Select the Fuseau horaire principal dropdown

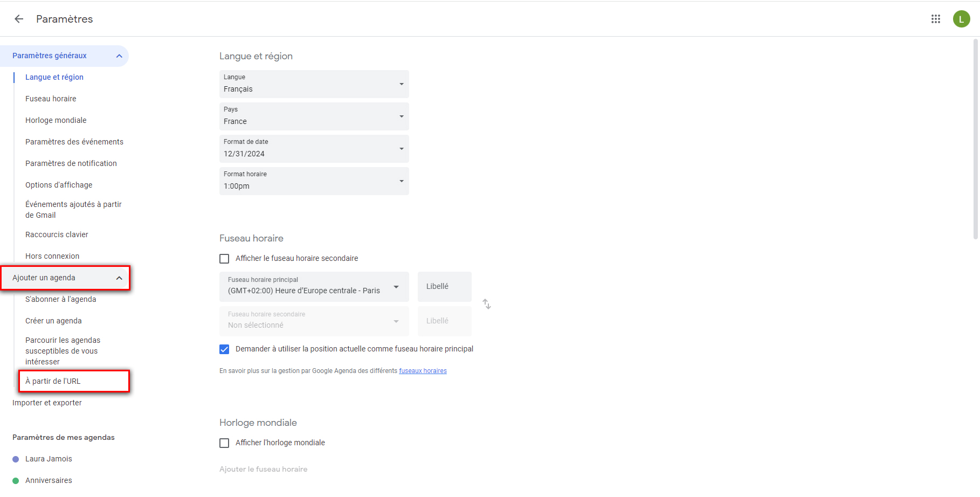pyautogui.click(x=314, y=286)
